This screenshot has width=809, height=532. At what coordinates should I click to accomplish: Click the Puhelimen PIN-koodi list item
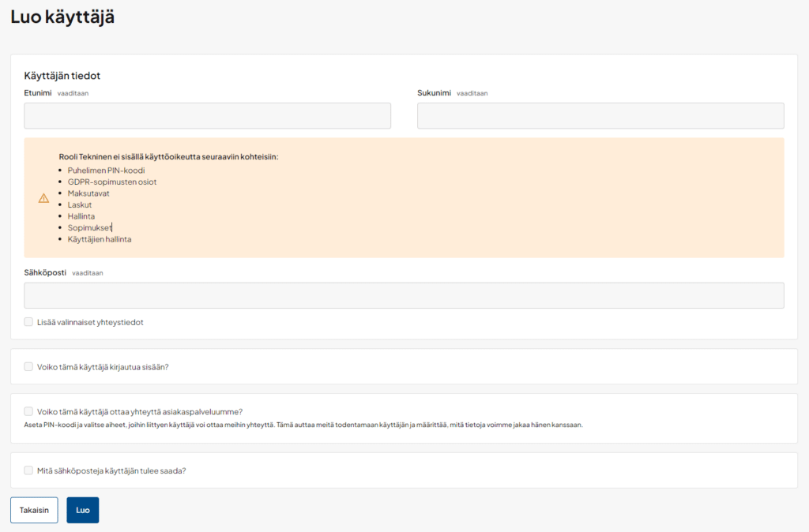106,170
